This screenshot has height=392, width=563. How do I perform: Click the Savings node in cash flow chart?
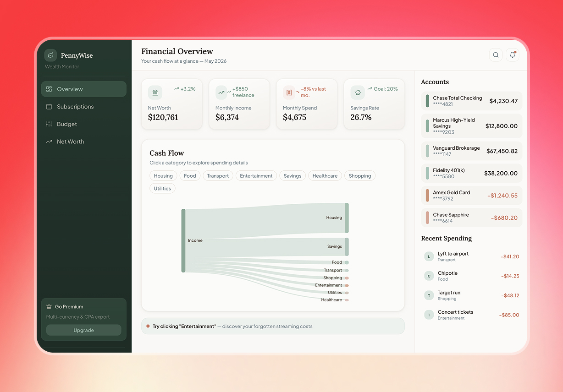coord(347,246)
